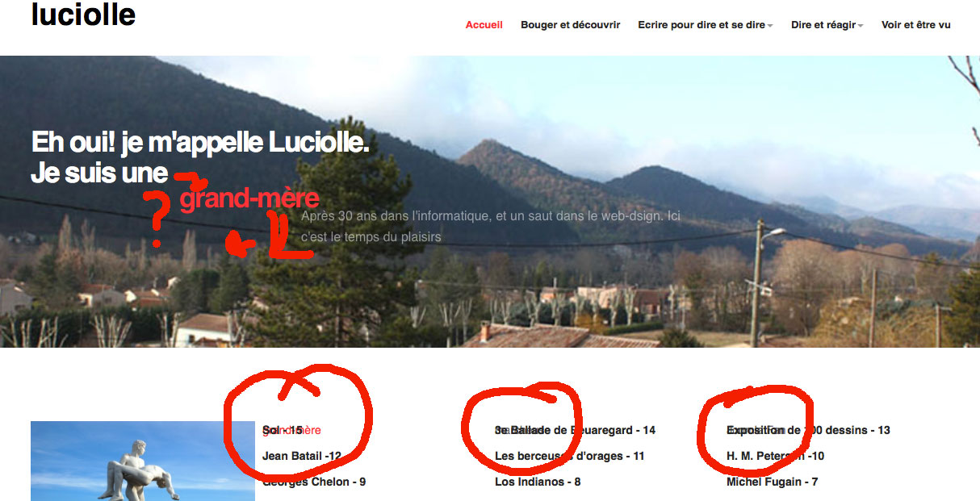
Task: Open Bouger et découvrir menu
Action: pyautogui.click(x=570, y=25)
